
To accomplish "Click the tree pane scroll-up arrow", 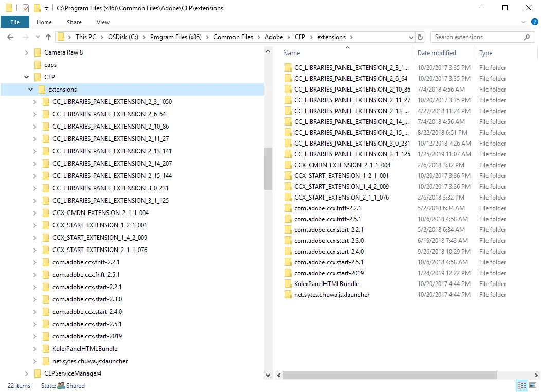I will [x=268, y=51].
